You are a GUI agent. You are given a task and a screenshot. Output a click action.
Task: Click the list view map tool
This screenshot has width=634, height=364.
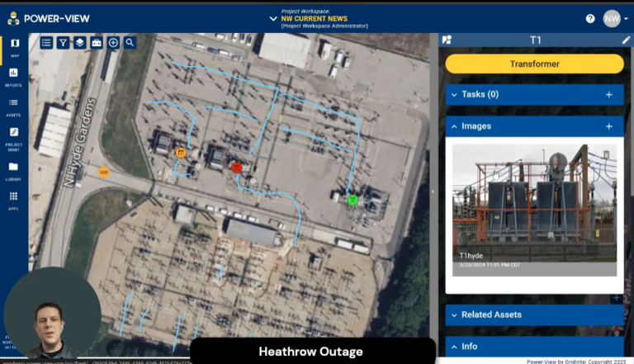[46, 42]
